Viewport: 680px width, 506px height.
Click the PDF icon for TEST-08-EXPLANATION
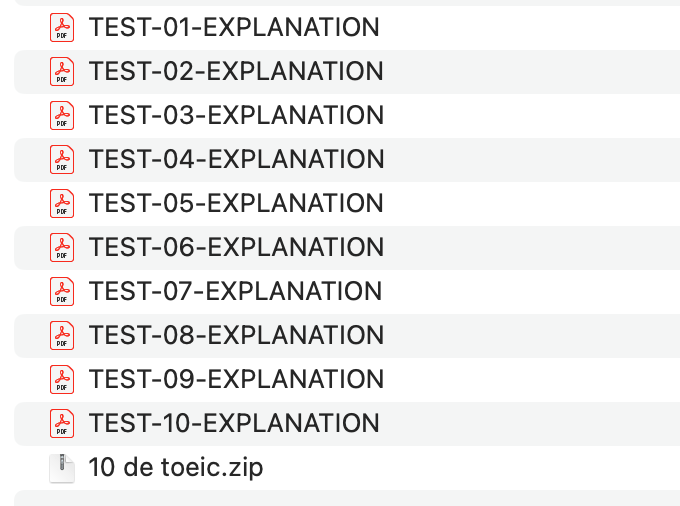point(62,336)
